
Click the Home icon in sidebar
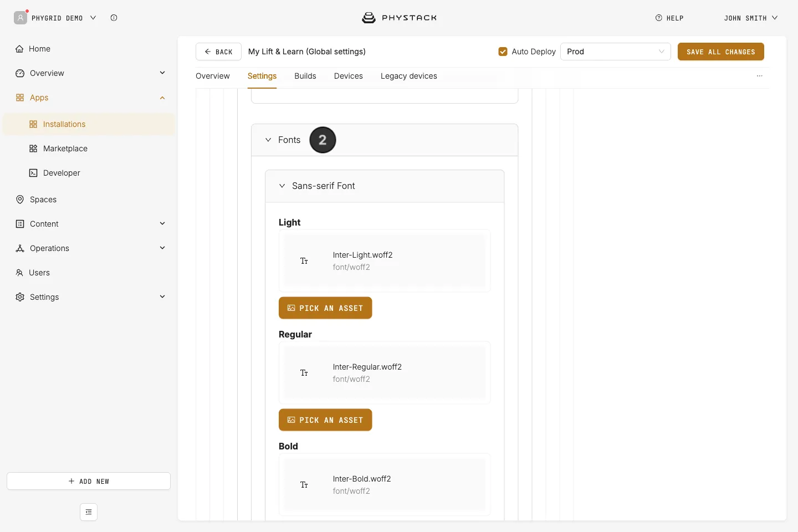coord(19,49)
